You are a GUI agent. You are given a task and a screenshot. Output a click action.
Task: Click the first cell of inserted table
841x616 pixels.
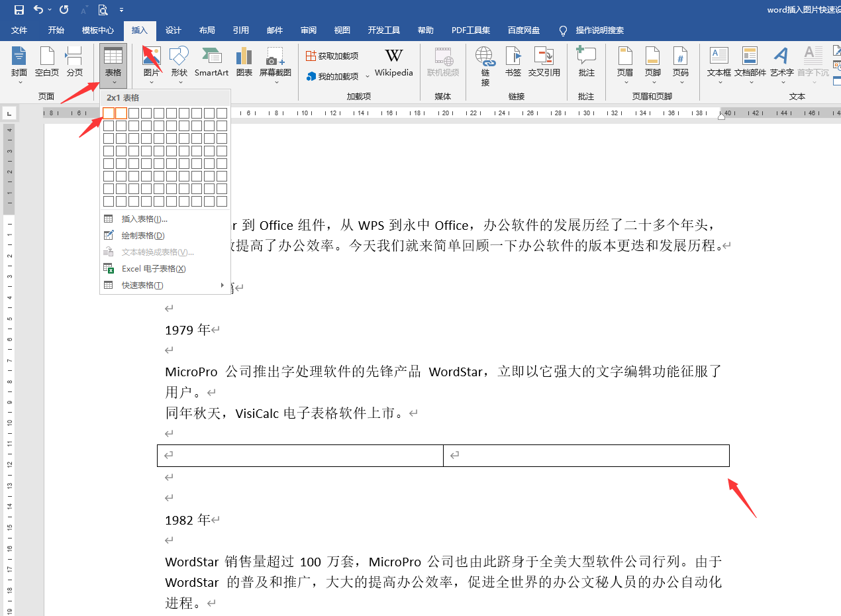click(x=299, y=456)
